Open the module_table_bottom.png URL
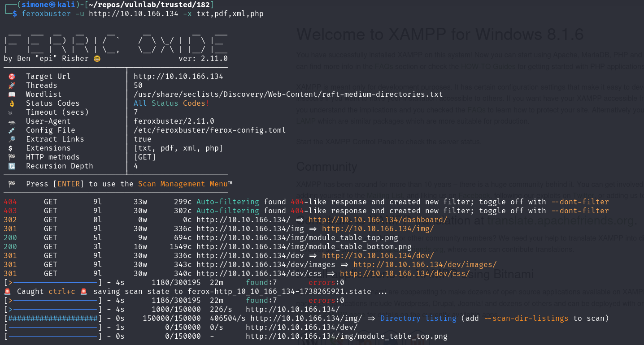 pyautogui.click(x=304, y=247)
